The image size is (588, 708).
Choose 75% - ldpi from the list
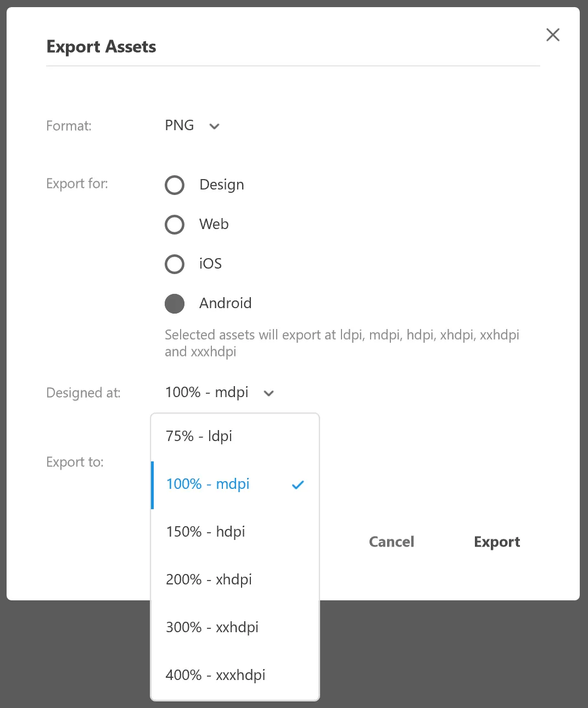(199, 437)
